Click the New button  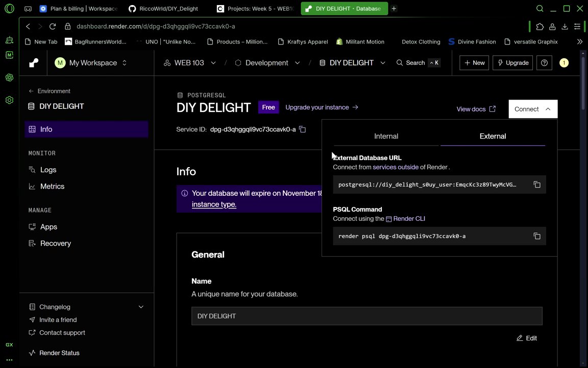pos(474,63)
